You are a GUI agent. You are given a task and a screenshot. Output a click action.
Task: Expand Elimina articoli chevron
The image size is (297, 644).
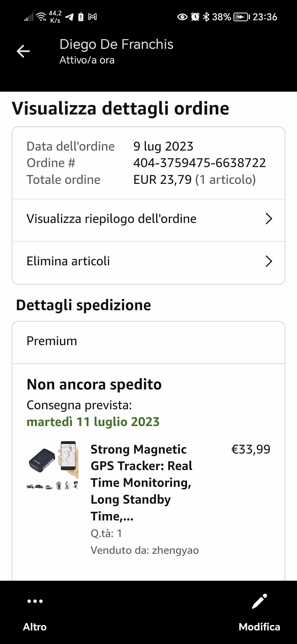point(269,261)
